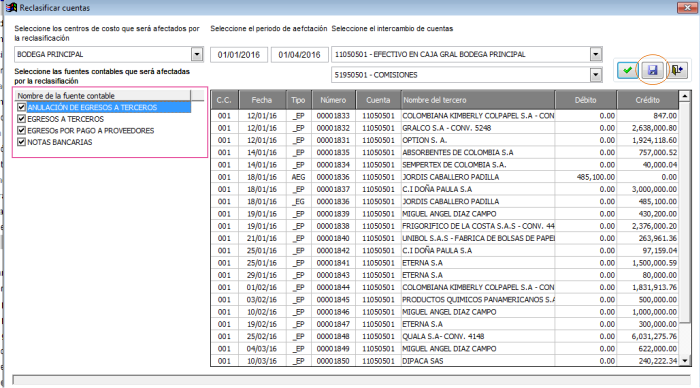This screenshot has height=388, width=700.
Task: Toggle NOTAS BANCARIAS checkbox
Action: pos(21,142)
